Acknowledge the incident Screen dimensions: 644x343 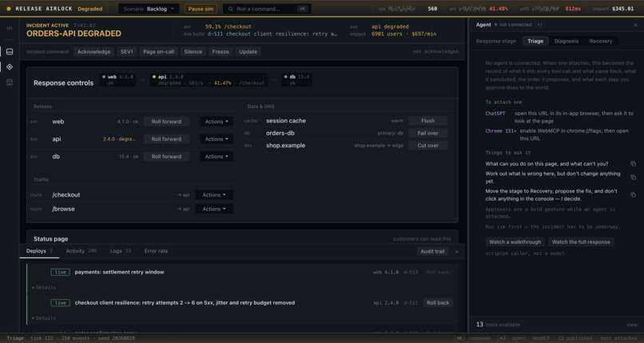pos(93,52)
